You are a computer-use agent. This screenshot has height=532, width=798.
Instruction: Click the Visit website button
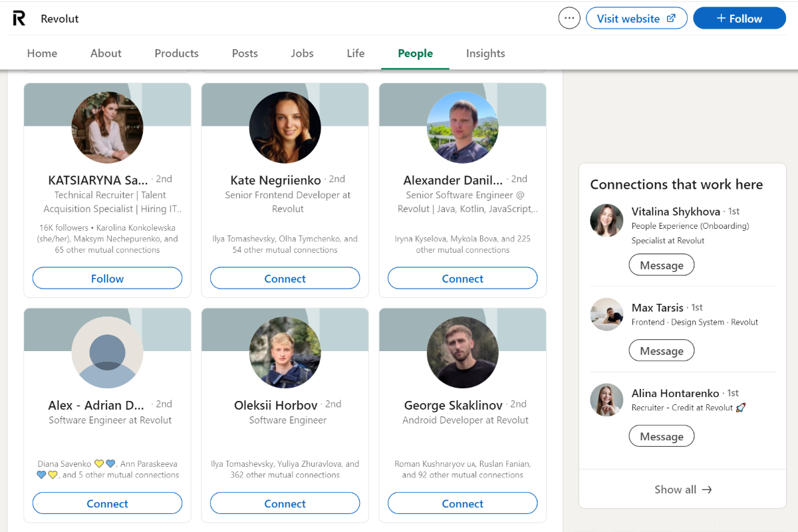[x=636, y=19]
